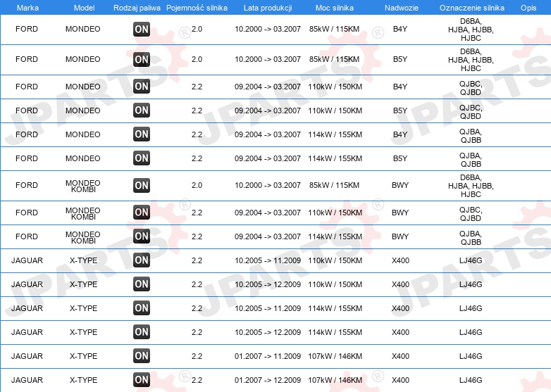Click the Oznaczenie silnika column header
551x392 pixels.
tap(472, 8)
